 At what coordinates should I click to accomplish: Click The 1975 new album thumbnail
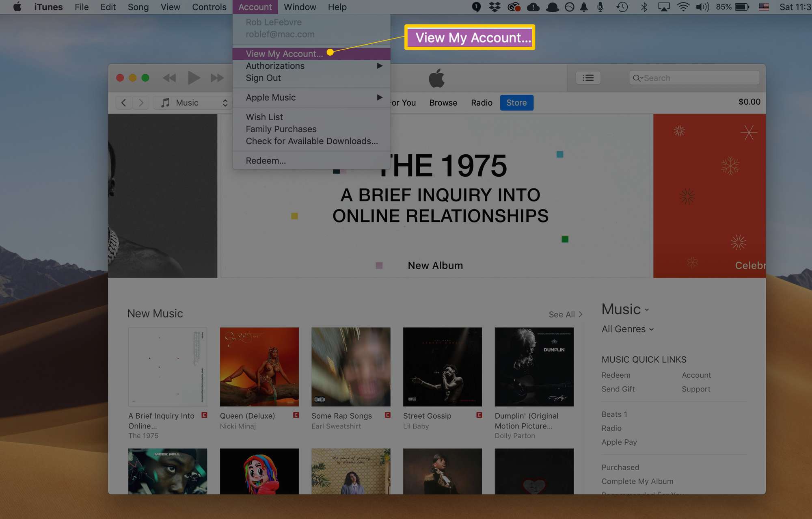point(168,367)
